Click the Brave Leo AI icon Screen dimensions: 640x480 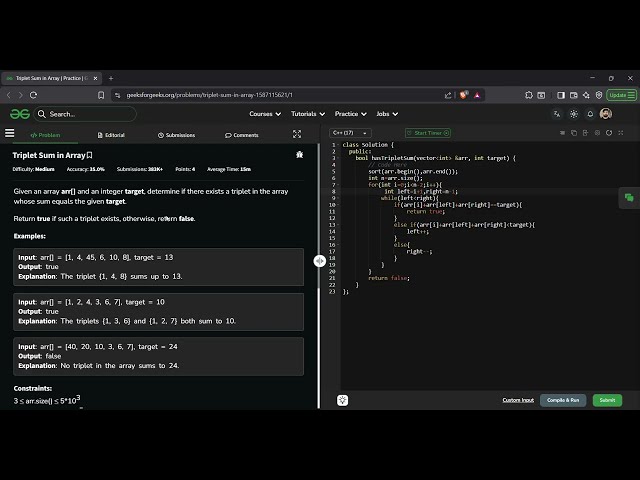point(586,95)
